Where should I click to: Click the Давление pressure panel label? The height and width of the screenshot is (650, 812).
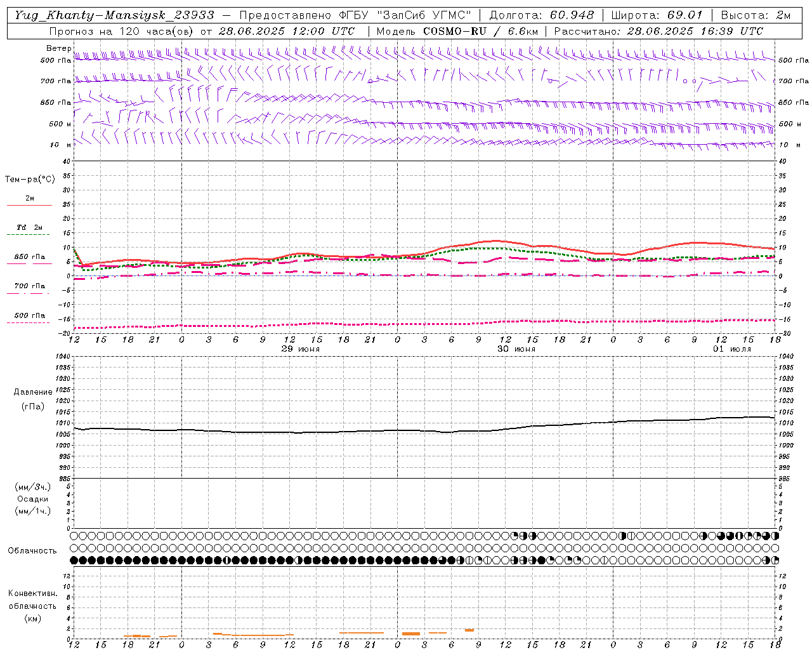point(33,392)
